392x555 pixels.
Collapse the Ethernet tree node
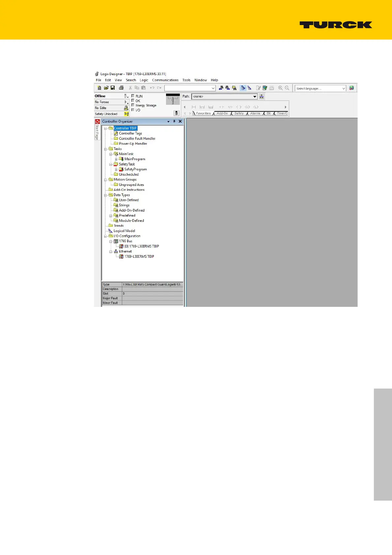tap(111, 251)
